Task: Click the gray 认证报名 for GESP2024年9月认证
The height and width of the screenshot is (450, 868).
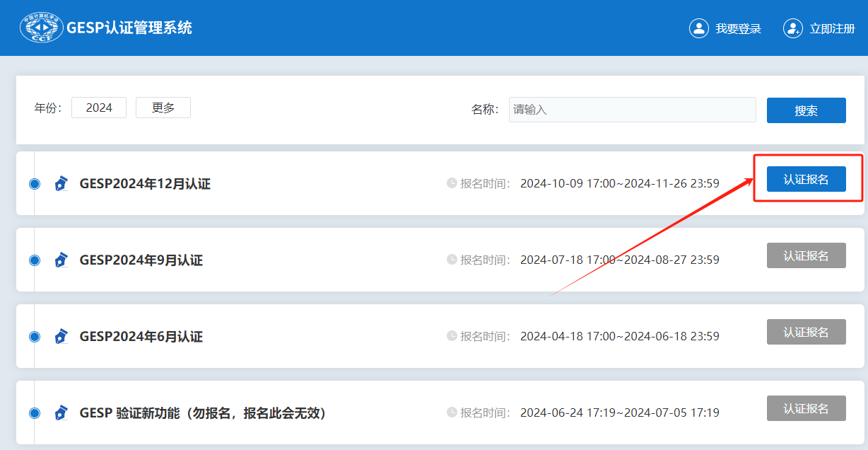Action: [x=807, y=255]
